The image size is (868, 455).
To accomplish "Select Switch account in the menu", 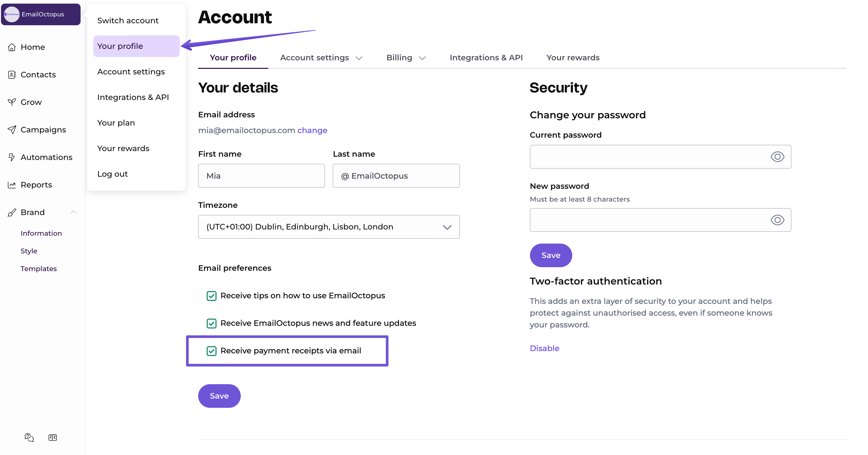I will pos(136,21).
